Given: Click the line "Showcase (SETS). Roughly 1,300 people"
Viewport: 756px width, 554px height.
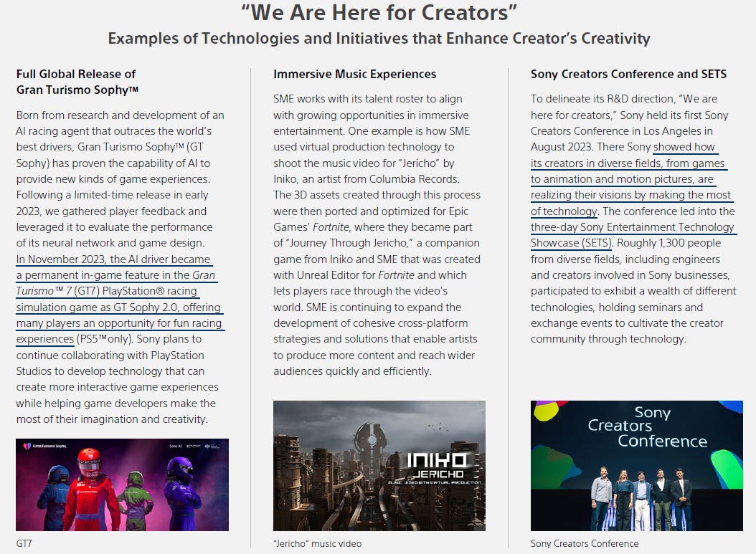Looking at the screenshot, I should click(626, 243).
